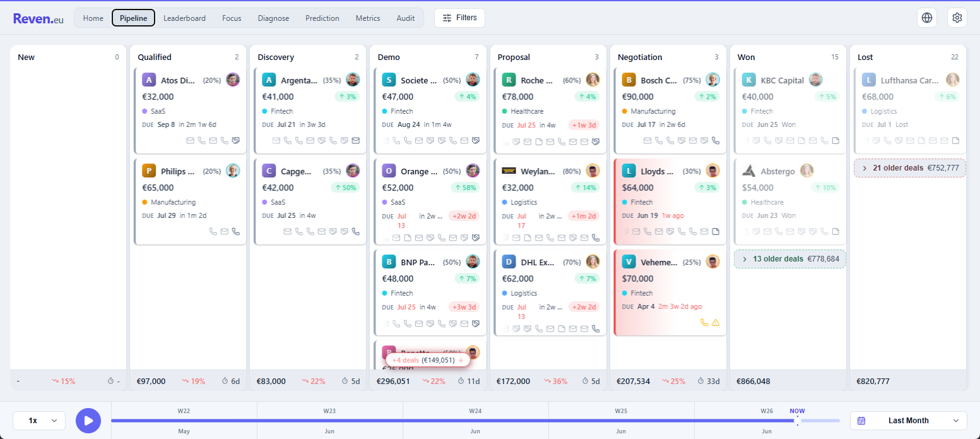Click the K logo on KBC Capital card
This screenshot has width=980, height=439.
pos(748,80)
